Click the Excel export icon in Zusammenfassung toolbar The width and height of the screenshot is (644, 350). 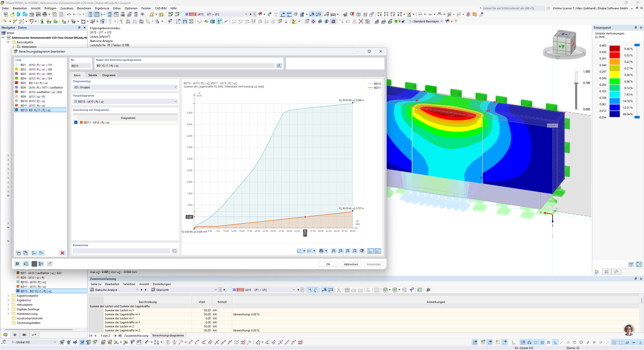(385, 290)
